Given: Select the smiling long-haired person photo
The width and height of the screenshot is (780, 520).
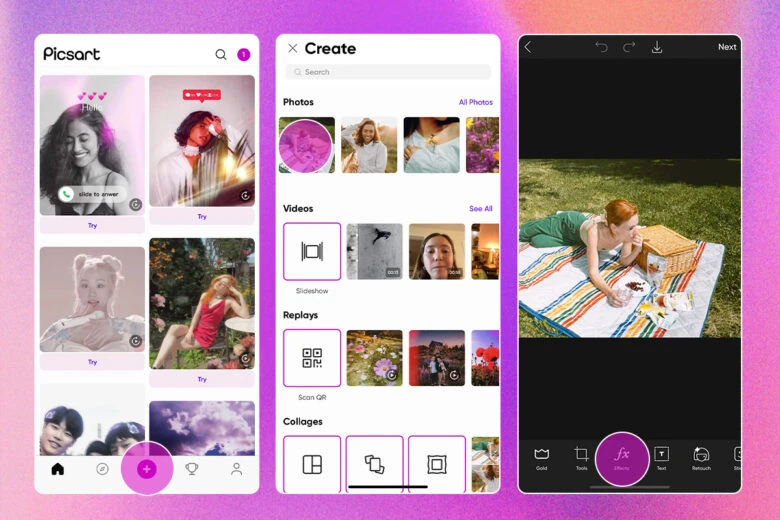Looking at the screenshot, I should (x=369, y=145).
